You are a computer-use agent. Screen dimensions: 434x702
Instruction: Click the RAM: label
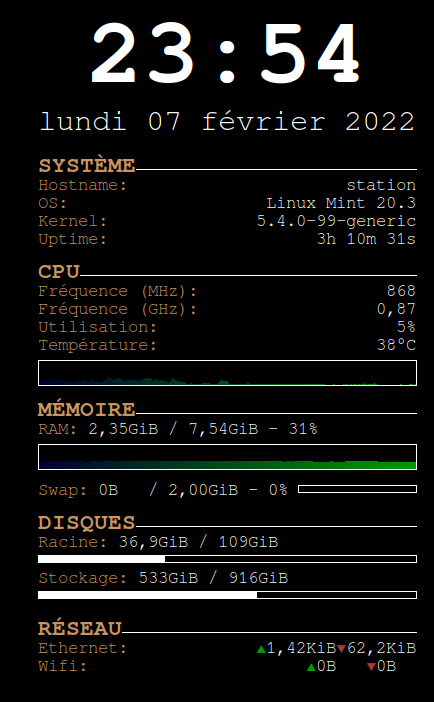point(58,429)
